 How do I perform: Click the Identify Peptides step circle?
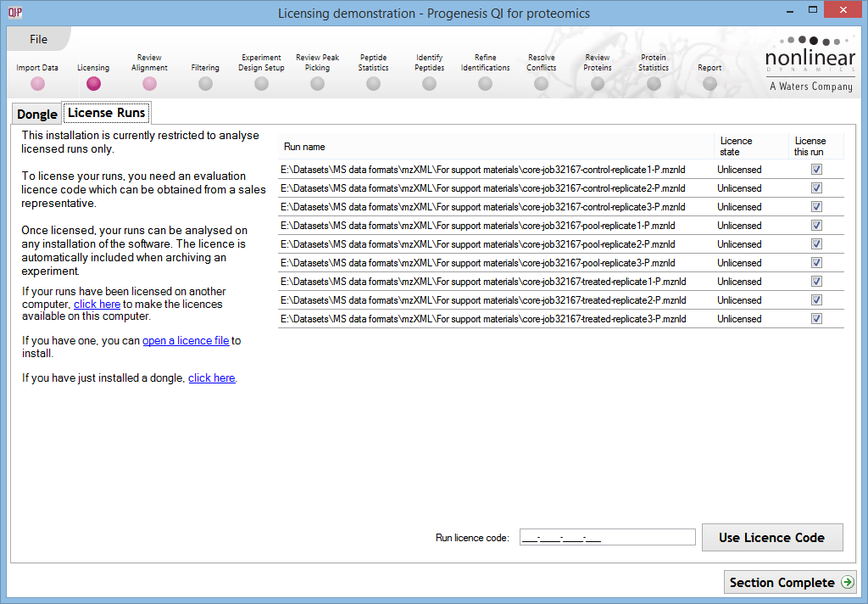tap(429, 84)
